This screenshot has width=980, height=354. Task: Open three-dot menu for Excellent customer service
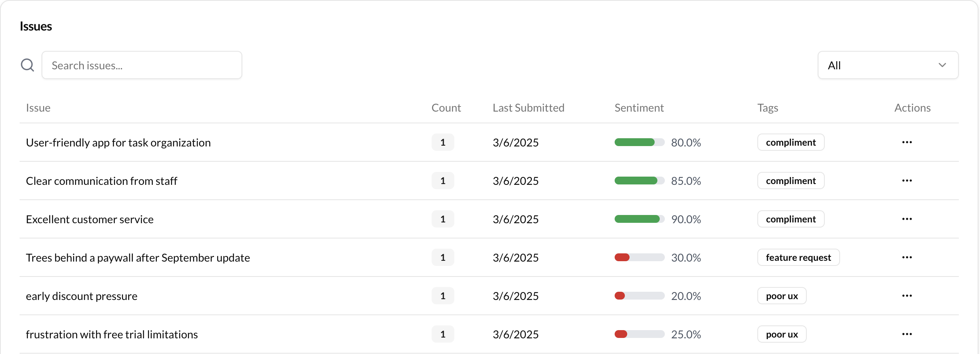[907, 219]
